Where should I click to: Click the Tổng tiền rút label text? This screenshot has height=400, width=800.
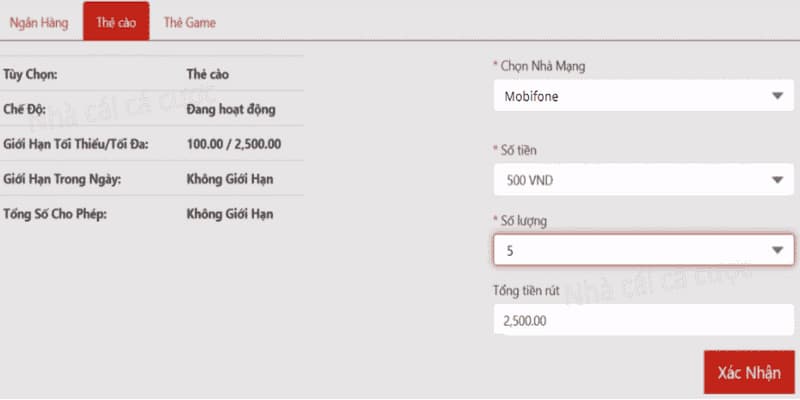[526, 291]
